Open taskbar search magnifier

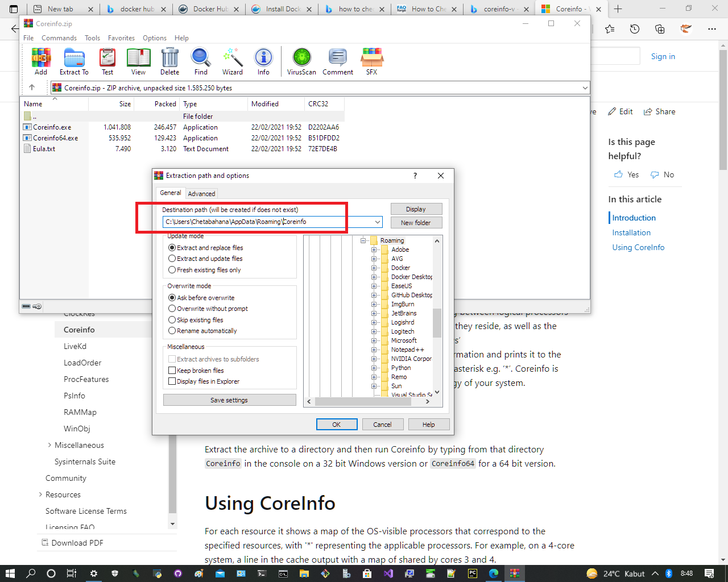[31, 573]
